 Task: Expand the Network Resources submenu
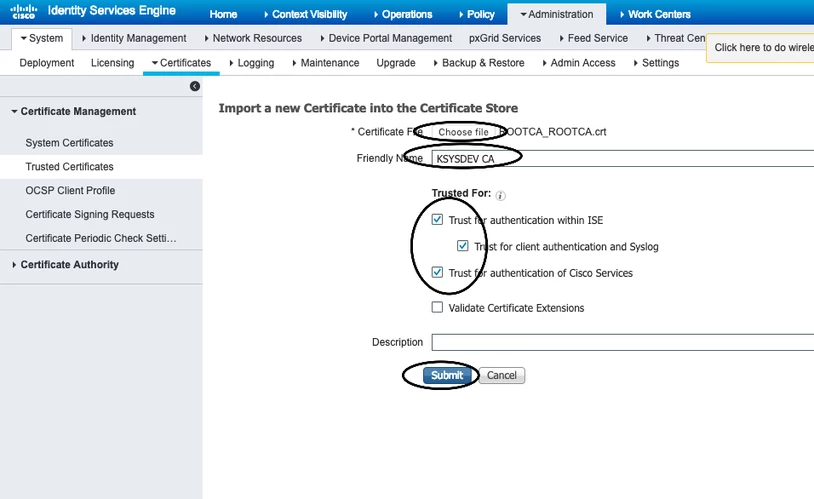[253, 38]
